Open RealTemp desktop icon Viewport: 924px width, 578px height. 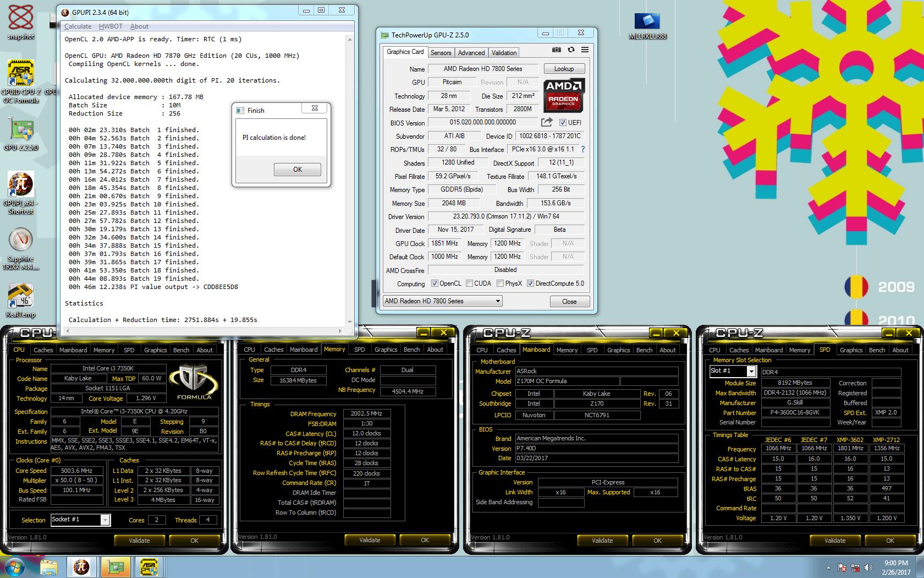[21, 301]
